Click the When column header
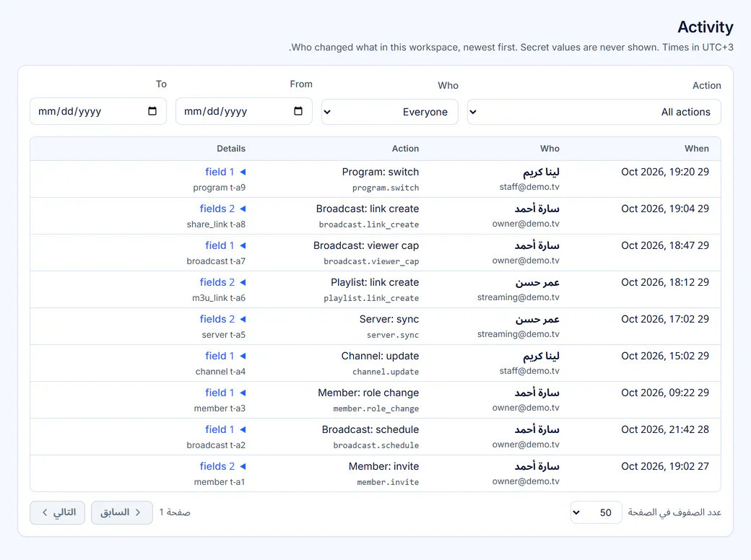The height and width of the screenshot is (560, 751). pos(696,149)
